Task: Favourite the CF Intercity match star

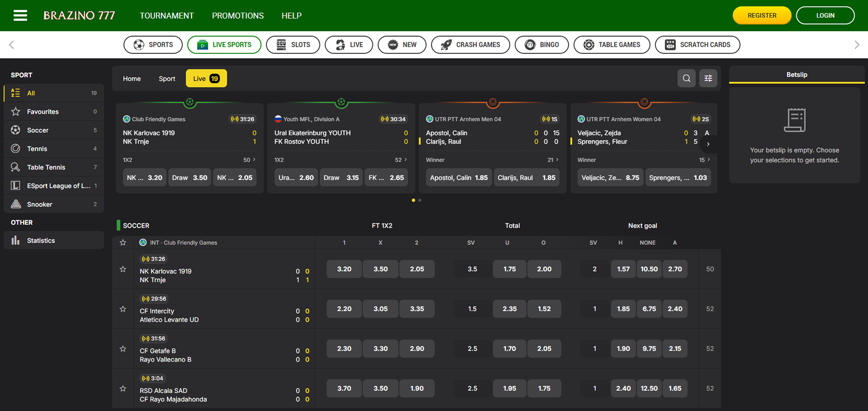Action: (x=123, y=309)
